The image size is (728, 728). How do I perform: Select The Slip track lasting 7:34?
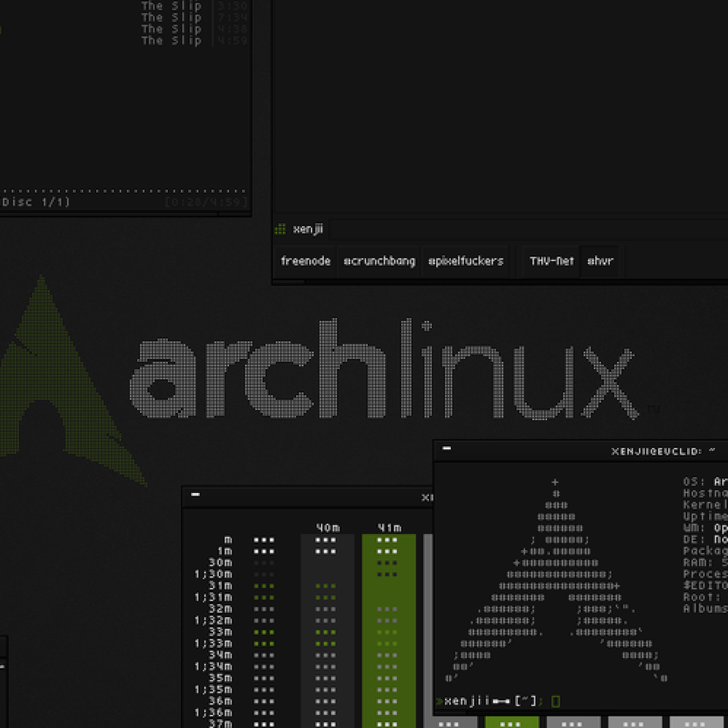pos(194,17)
